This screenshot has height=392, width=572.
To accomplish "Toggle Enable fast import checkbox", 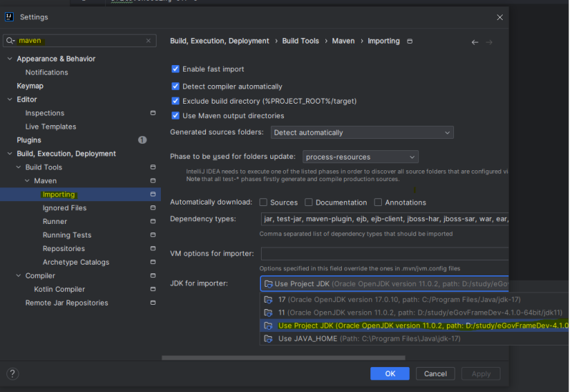I will pyautogui.click(x=175, y=69).
